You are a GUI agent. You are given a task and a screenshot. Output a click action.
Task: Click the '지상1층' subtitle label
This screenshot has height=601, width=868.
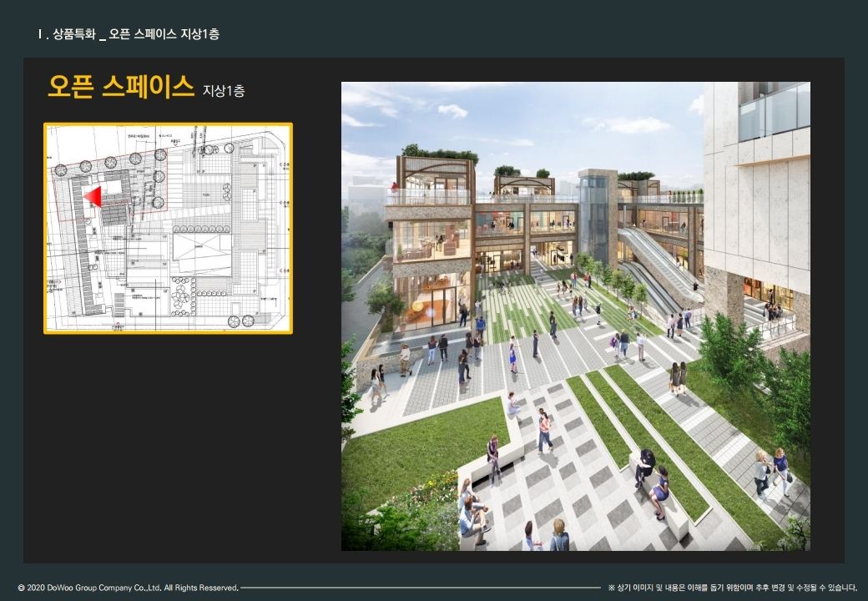coord(223,91)
